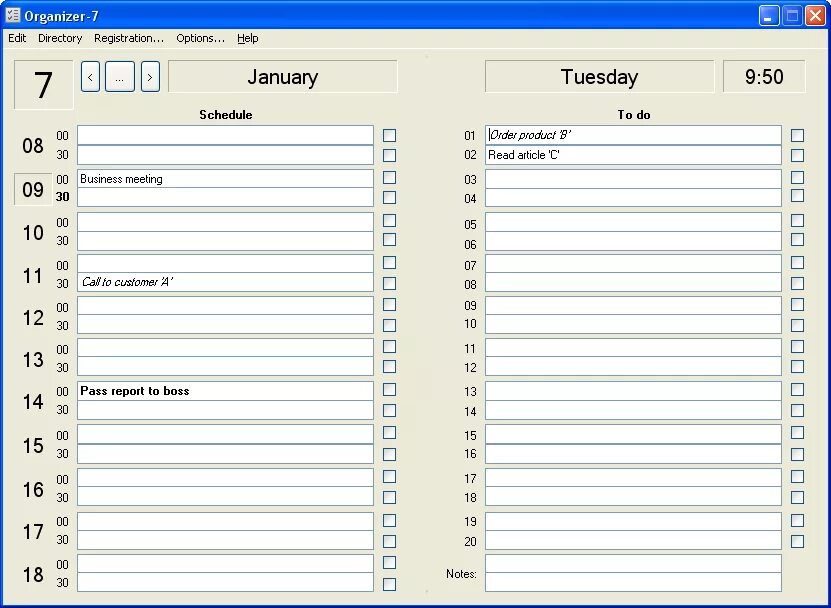Click the highlighted 09 hour label
The height and width of the screenshot is (608, 831).
coord(33,189)
